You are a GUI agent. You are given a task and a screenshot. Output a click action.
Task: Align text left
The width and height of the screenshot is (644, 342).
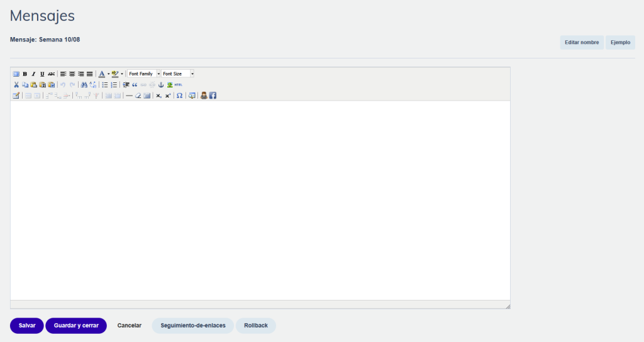[x=63, y=74]
